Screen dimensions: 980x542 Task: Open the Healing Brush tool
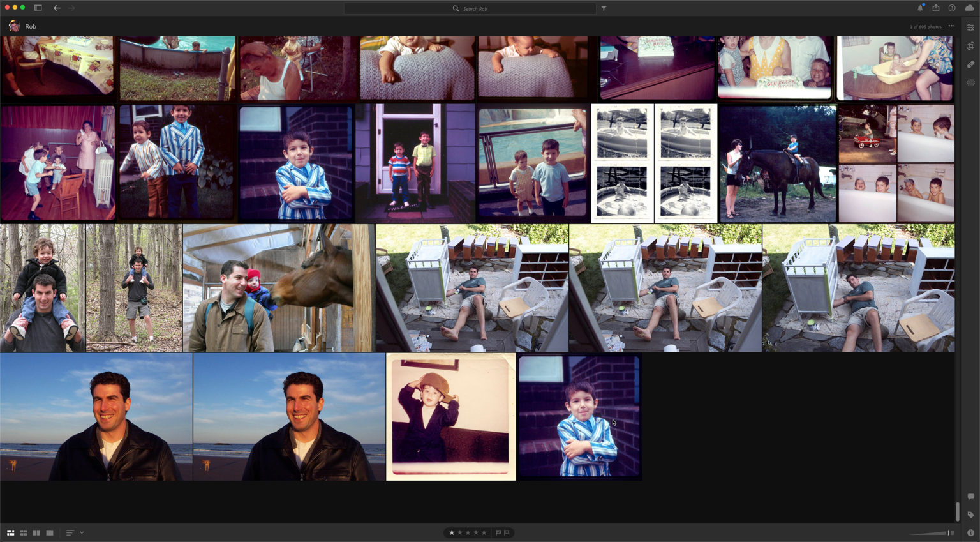970,64
